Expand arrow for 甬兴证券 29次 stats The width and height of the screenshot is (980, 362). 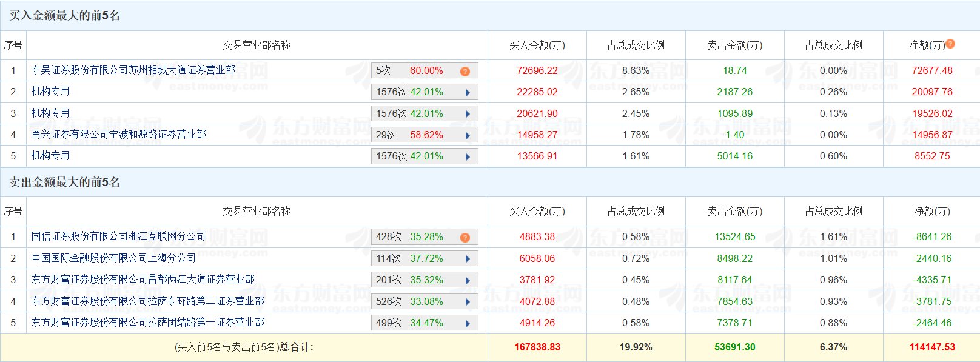[x=468, y=135]
